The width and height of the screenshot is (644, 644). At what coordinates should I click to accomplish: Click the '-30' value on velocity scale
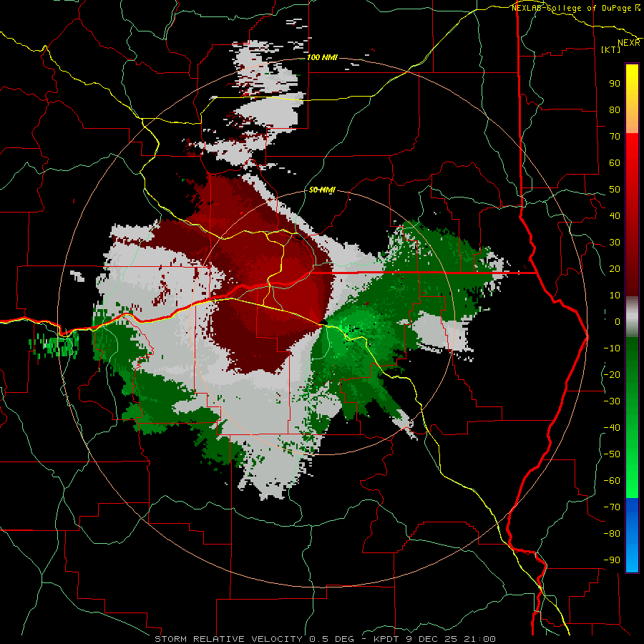pos(612,401)
